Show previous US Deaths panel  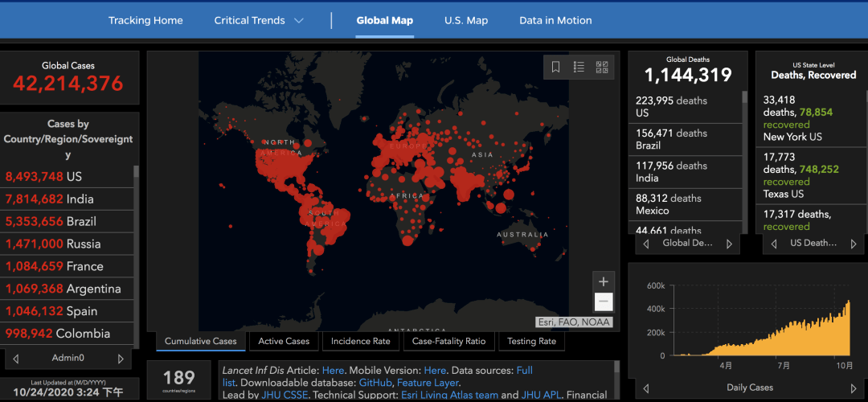(773, 244)
